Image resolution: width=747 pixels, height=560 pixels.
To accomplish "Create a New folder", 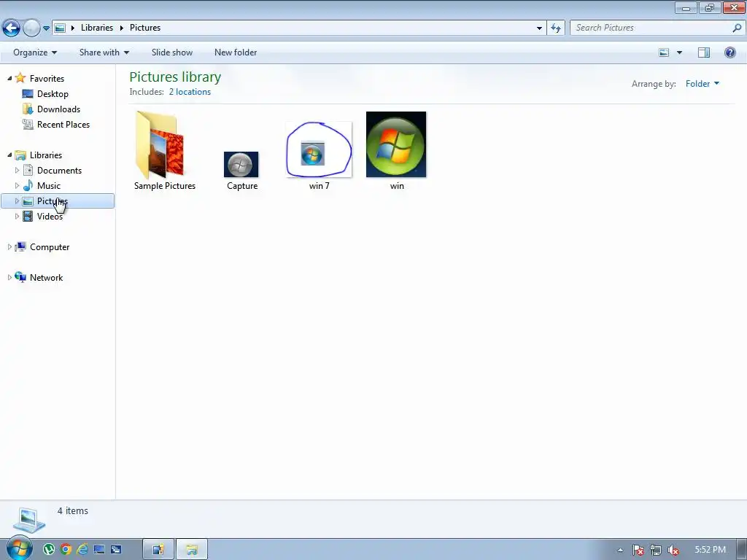I will click(x=236, y=52).
